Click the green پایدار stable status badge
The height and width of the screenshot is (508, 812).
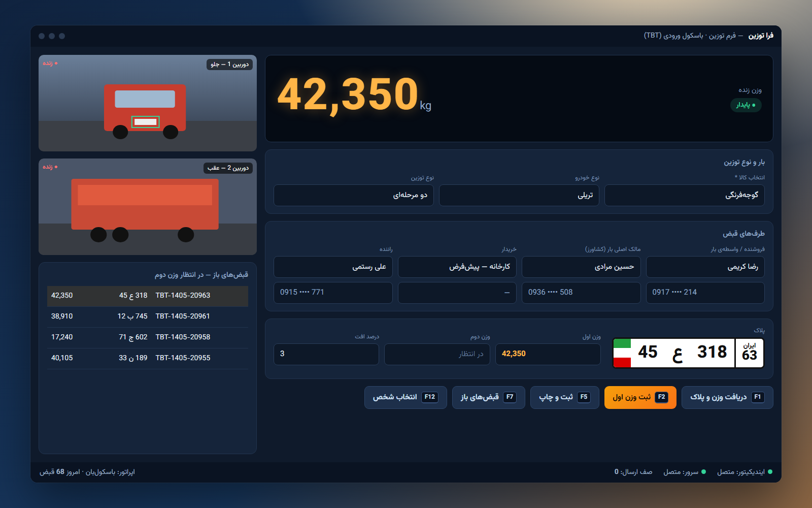click(746, 105)
